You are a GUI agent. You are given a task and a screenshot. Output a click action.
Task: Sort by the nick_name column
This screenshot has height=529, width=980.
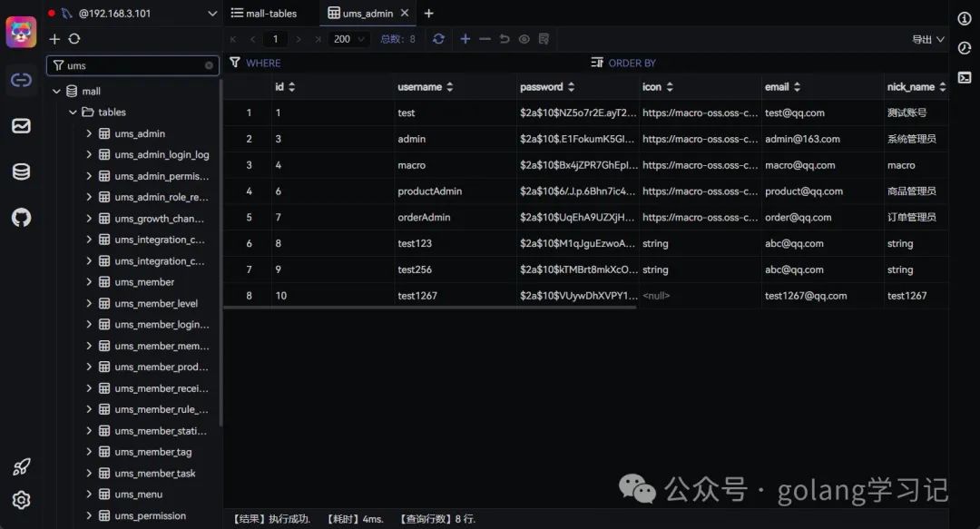tap(943, 87)
